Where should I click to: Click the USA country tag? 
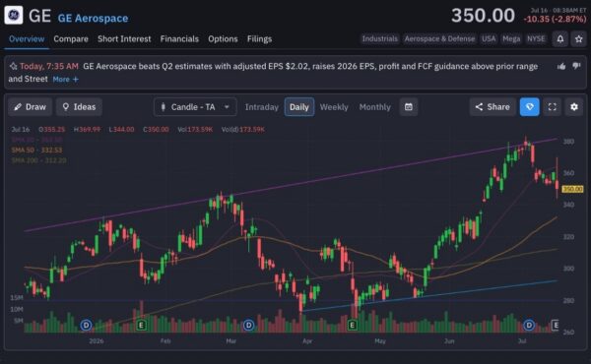[x=489, y=38]
